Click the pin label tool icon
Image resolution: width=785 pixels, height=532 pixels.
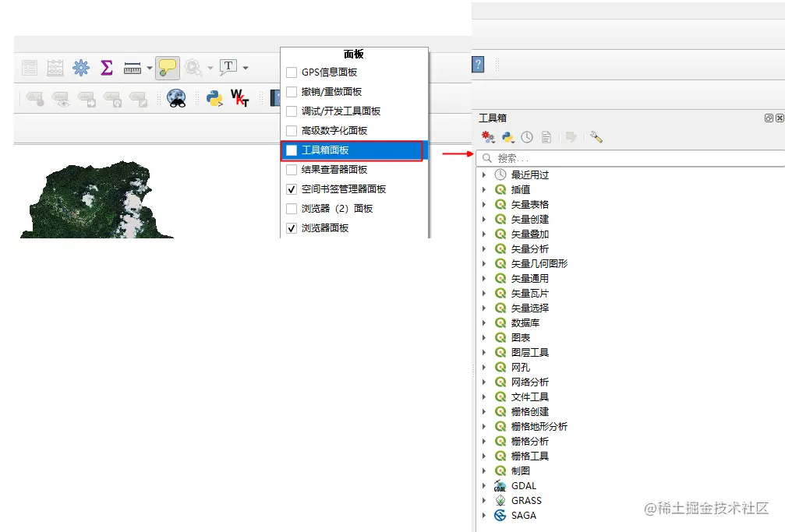pos(35,98)
